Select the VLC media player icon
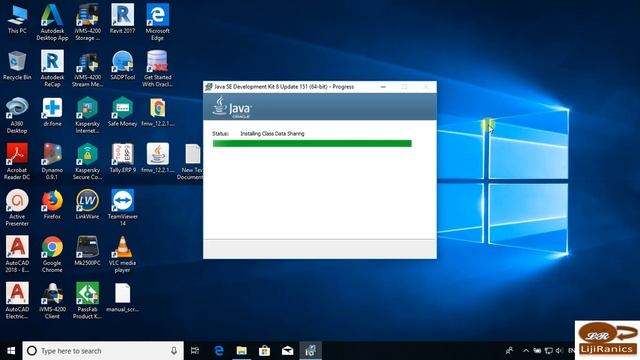The image size is (640, 360). tap(122, 254)
